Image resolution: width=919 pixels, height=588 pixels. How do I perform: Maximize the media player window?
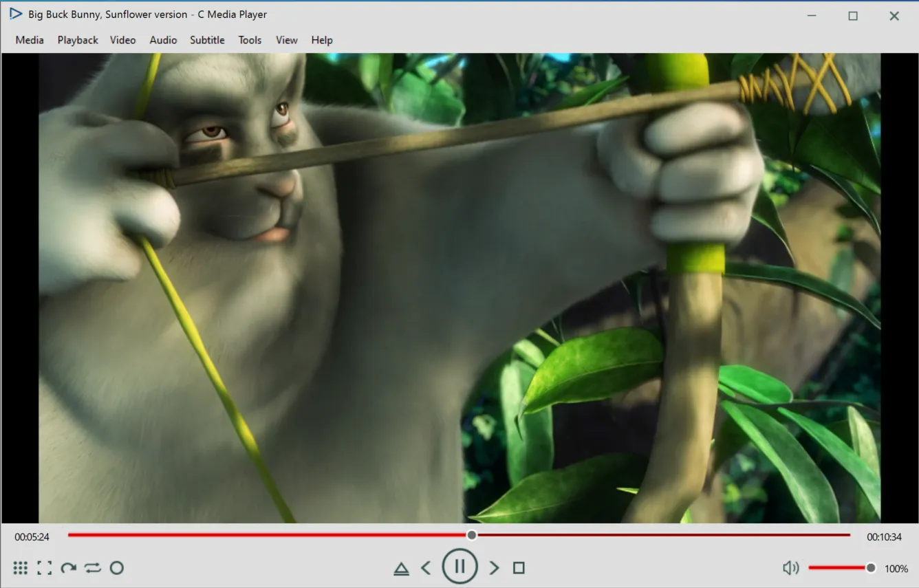click(x=853, y=16)
